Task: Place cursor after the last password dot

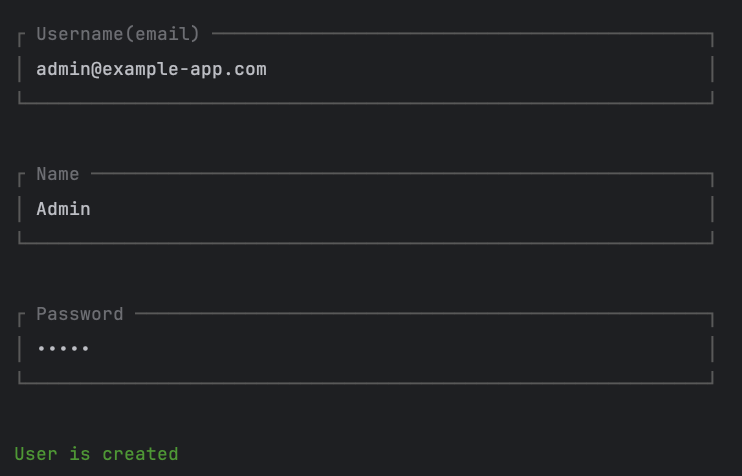Action: coord(93,349)
